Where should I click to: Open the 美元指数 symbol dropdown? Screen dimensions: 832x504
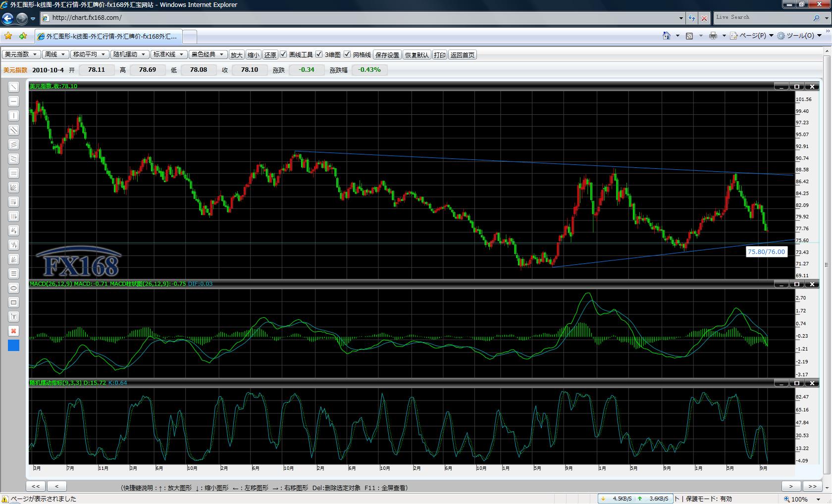pos(22,54)
